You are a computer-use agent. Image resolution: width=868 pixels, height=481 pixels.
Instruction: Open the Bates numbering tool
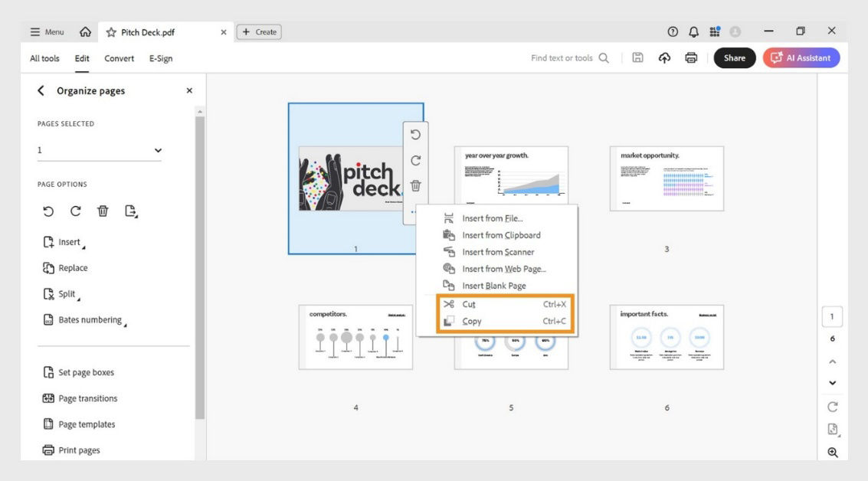tap(90, 319)
